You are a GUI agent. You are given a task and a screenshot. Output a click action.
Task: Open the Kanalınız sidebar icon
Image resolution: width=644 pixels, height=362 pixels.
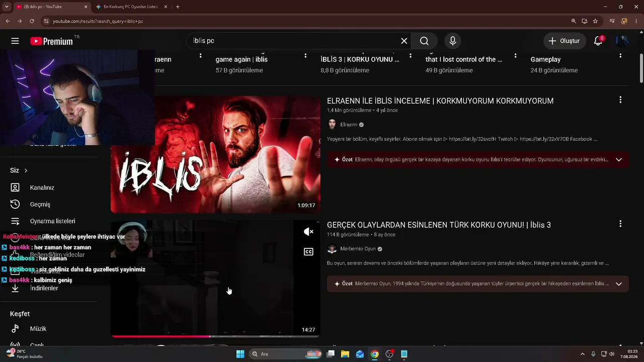click(x=15, y=188)
